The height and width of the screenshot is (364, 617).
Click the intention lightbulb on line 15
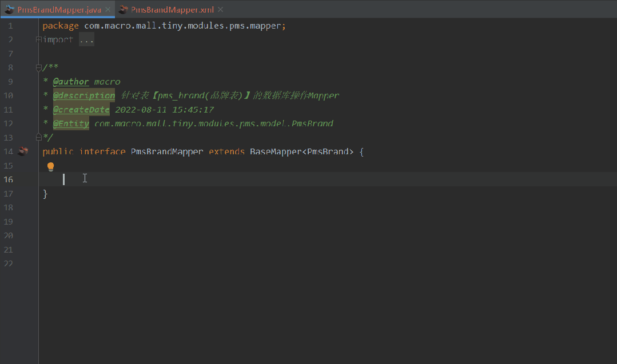(50, 166)
